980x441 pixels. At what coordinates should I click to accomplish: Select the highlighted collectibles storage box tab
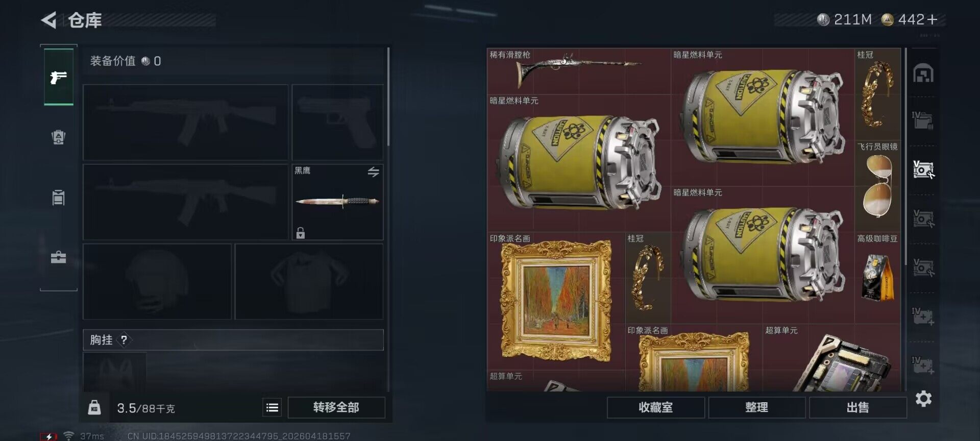point(923,169)
